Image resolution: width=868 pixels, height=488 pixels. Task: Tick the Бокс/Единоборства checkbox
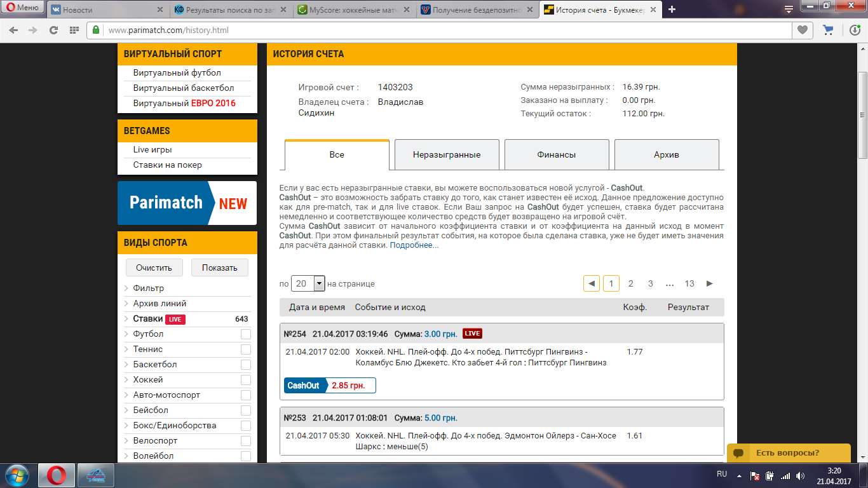[246, 426]
